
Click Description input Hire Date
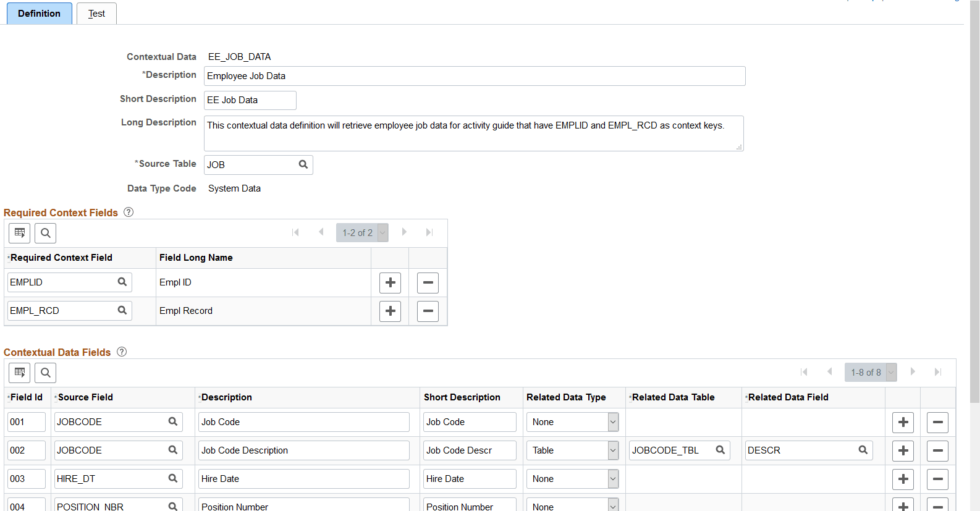click(304, 479)
